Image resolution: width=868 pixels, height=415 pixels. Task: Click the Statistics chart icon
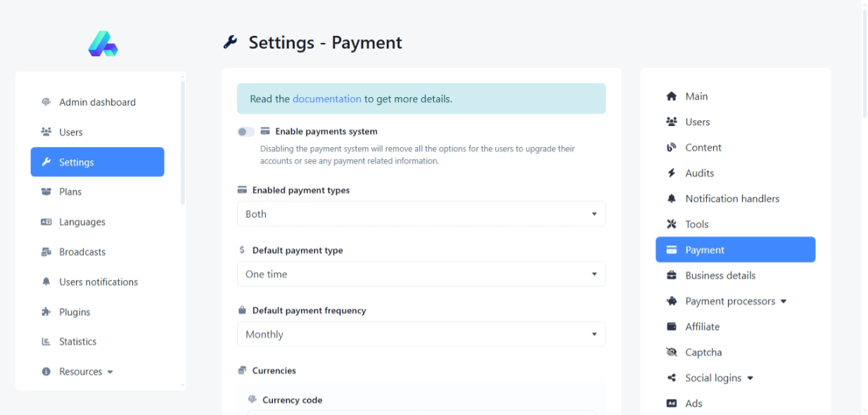pos(46,342)
